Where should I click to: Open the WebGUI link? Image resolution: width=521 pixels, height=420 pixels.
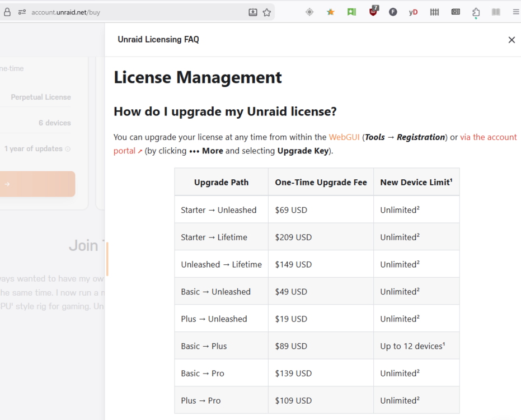[344, 137]
